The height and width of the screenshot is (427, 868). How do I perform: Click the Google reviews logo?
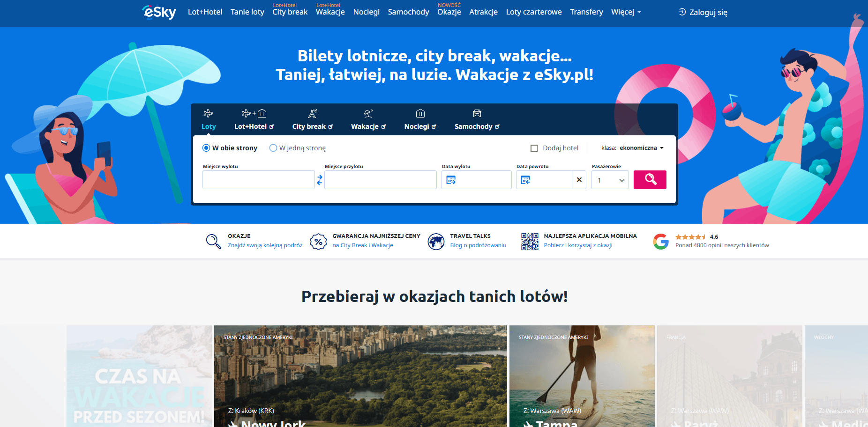click(x=661, y=242)
